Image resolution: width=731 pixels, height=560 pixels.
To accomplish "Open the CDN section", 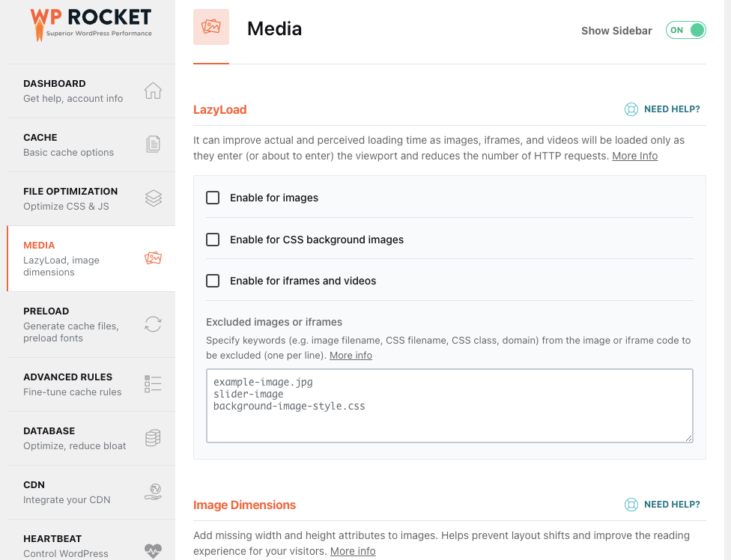I will point(91,493).
